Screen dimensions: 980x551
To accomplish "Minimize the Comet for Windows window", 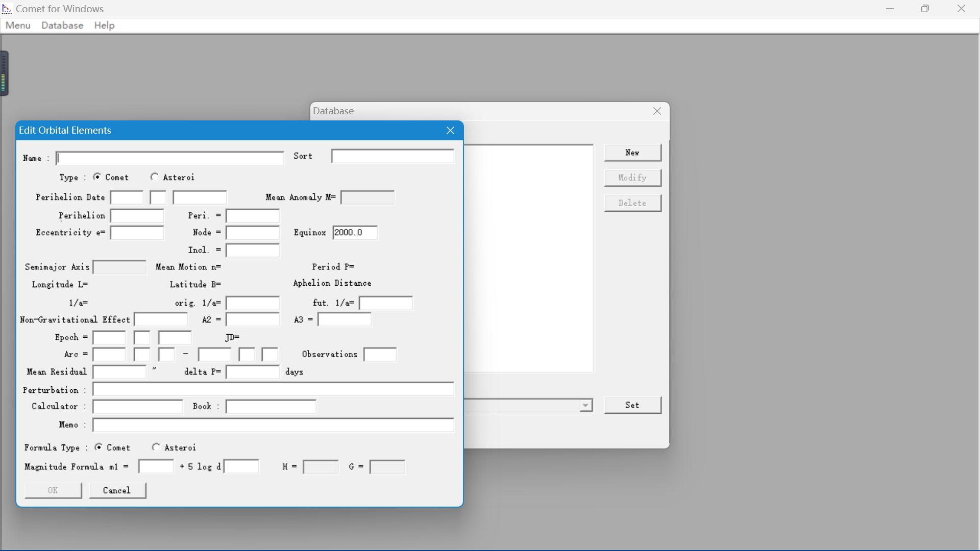I will [x=890, y=9].
